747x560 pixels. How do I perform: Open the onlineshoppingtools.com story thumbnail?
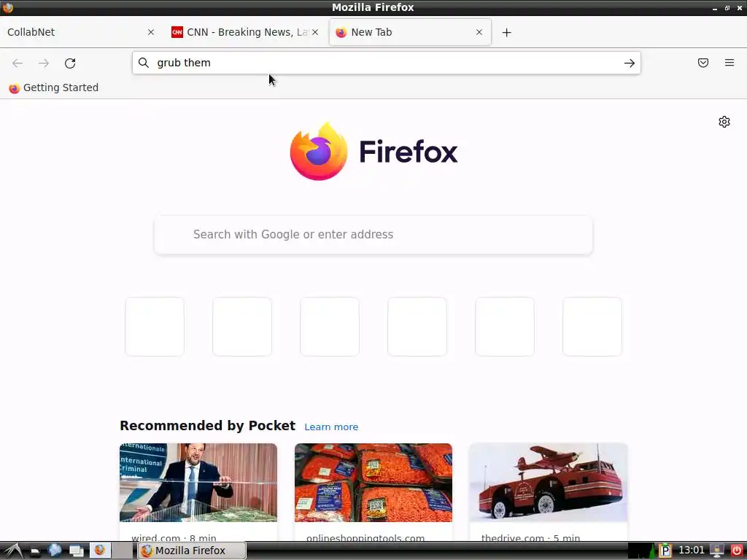(373, 483)
